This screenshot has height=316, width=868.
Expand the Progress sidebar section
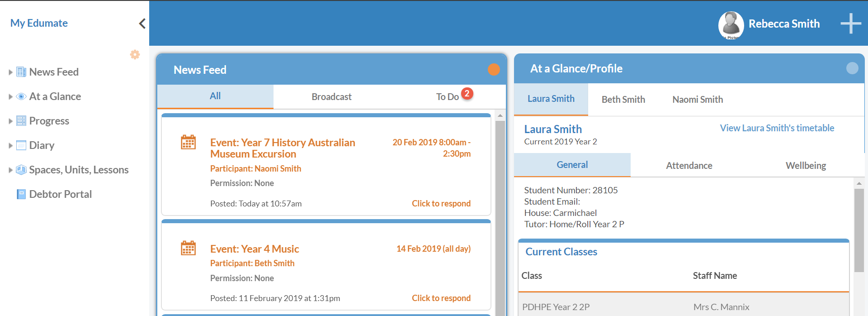click(x=10, y=121)
